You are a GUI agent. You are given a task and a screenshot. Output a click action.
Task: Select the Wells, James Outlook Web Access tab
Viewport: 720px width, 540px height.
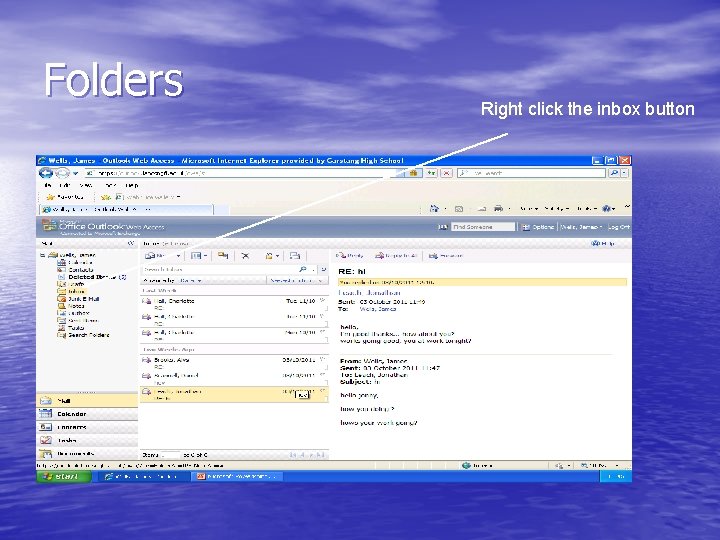pos(126,209)
